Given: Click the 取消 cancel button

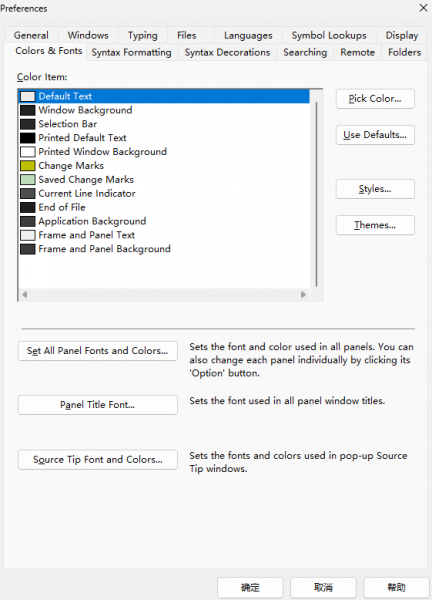Looking at the screenshot, I should [323, 587].
